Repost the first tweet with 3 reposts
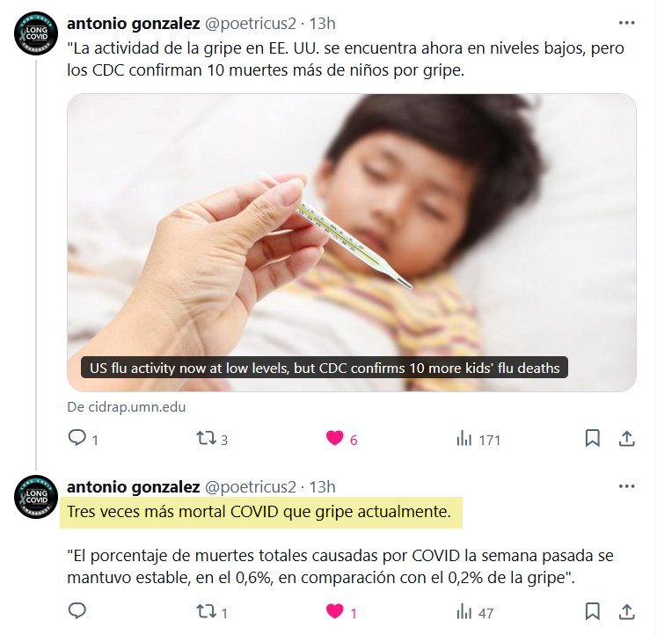672x635 pixels. (x=212, y=439)
